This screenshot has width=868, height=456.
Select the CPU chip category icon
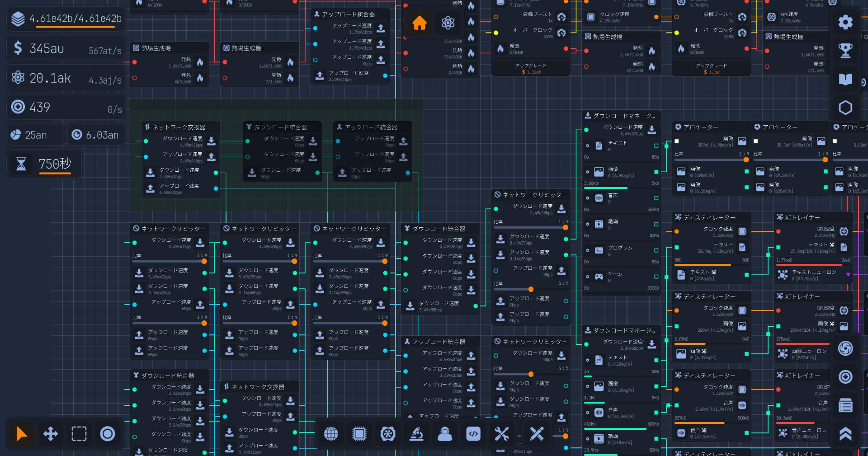coord(359,434)
